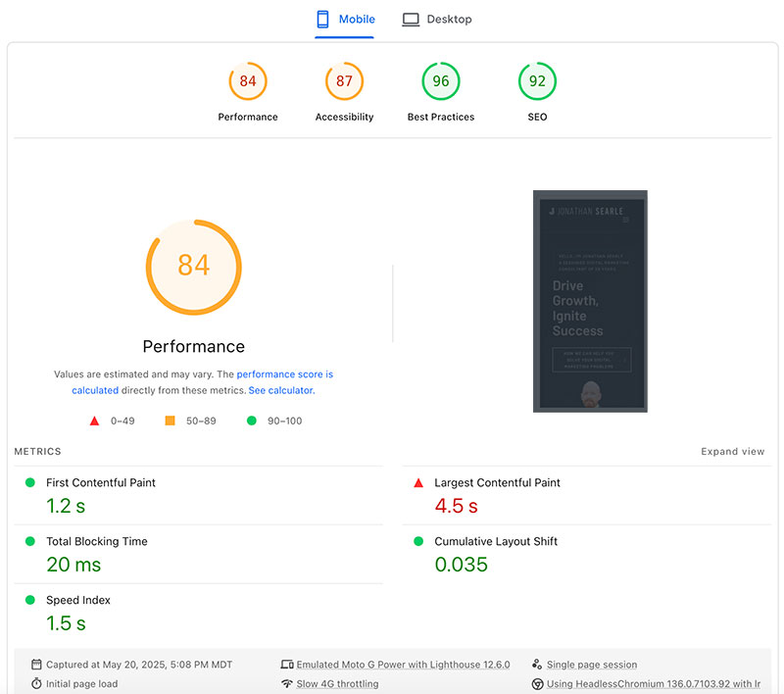Click 'Captured at May 20, 2025' text
The image size is (784, 694).
(x=139, y=665)
